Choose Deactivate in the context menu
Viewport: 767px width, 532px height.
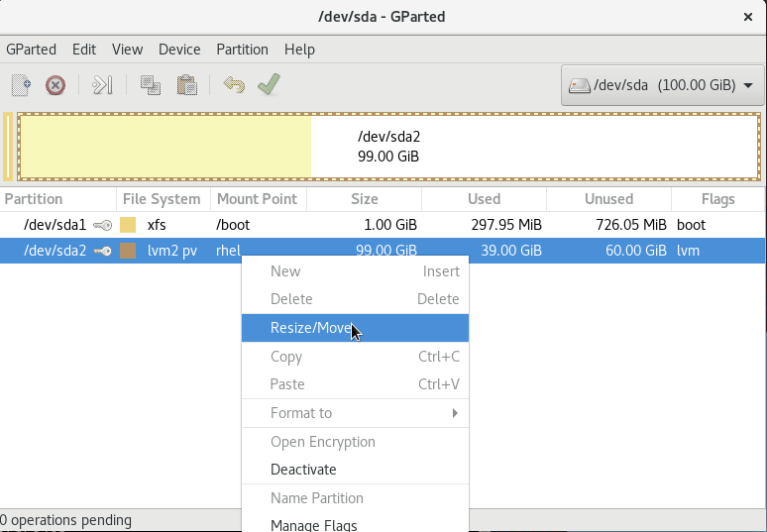point(355,470)
